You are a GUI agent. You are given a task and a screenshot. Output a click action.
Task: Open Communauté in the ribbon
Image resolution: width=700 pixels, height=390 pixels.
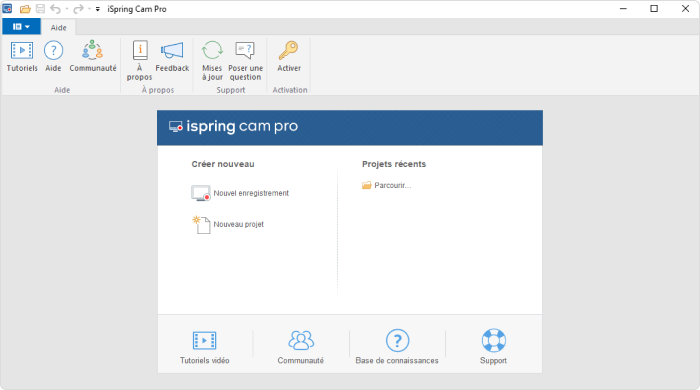click(x=92, y=56)
